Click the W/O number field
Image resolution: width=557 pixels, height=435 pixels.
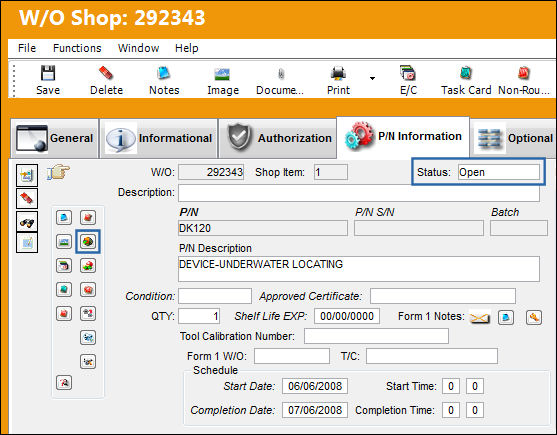[x=211, y=172]
